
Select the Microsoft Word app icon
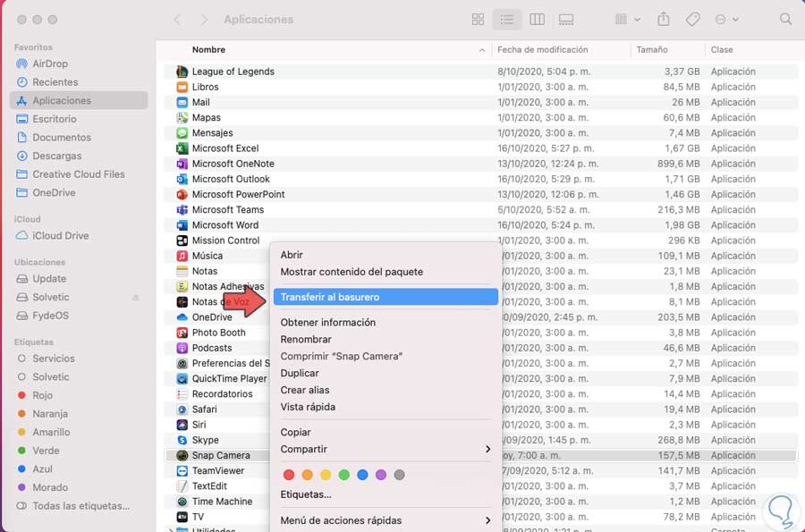point(182,225)
